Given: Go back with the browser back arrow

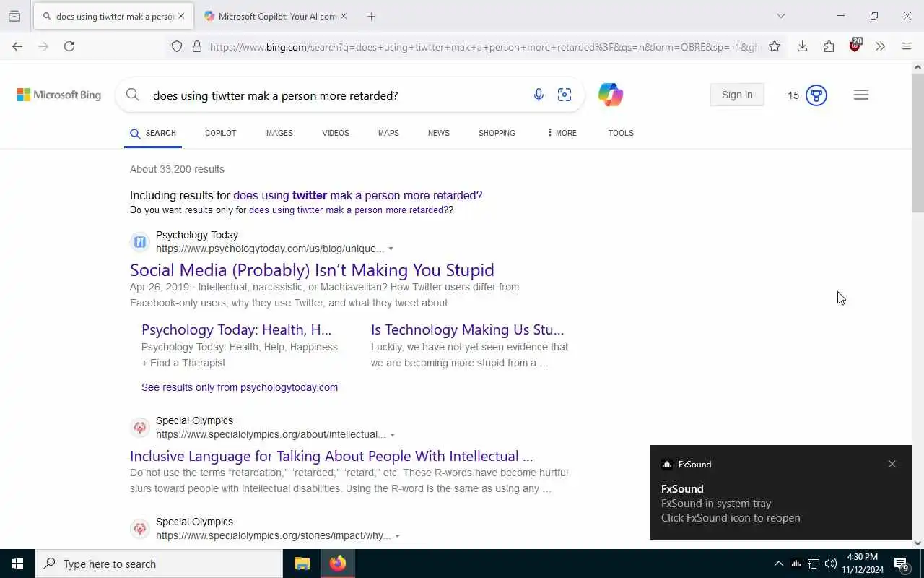Looking at the screenshot, I should pos(17,46).
